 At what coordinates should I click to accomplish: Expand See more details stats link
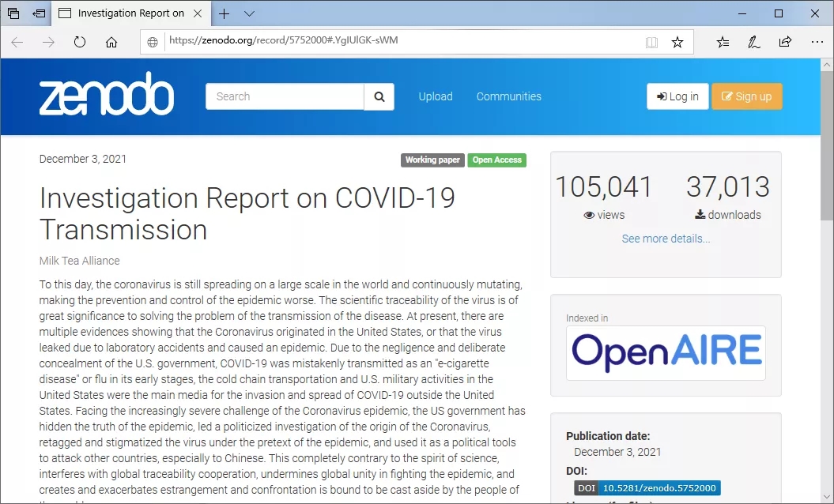pos(666,239)
